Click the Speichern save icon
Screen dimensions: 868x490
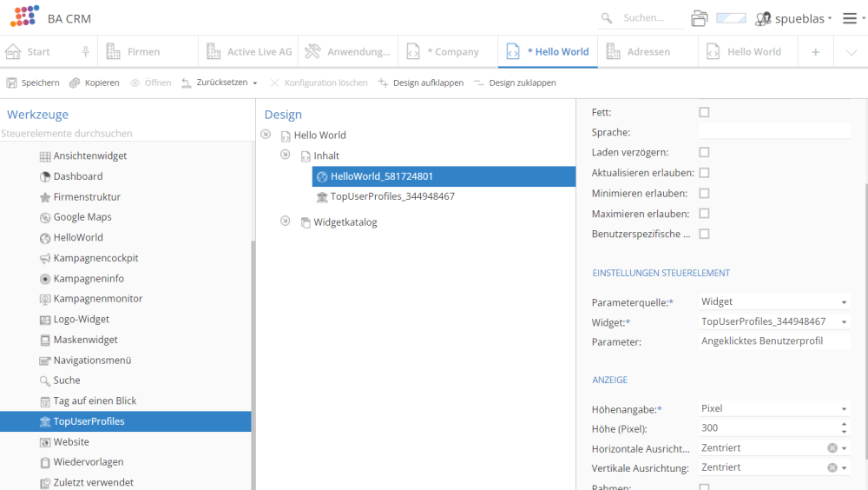tap(12, 83)
